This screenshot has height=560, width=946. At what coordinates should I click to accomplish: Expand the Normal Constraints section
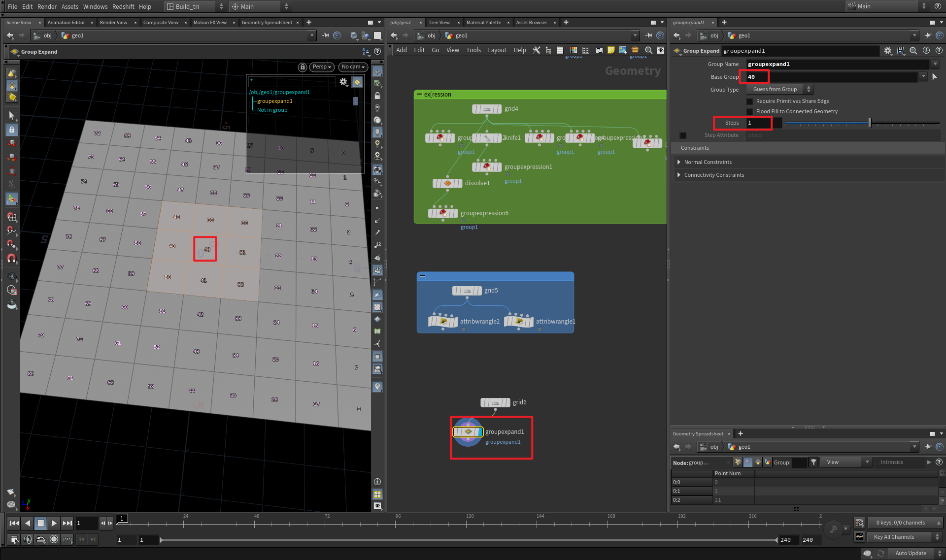coord(708,162)
